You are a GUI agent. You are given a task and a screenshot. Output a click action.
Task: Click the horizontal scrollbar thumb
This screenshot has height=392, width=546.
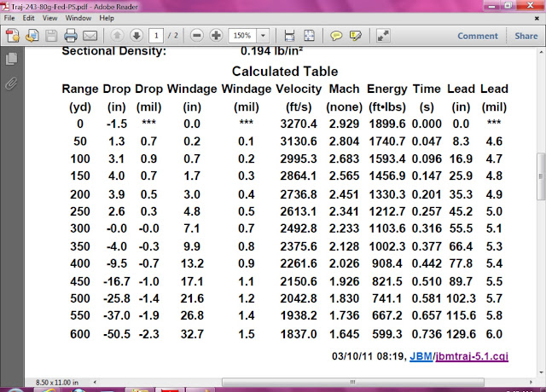click(x=352, y=382)
